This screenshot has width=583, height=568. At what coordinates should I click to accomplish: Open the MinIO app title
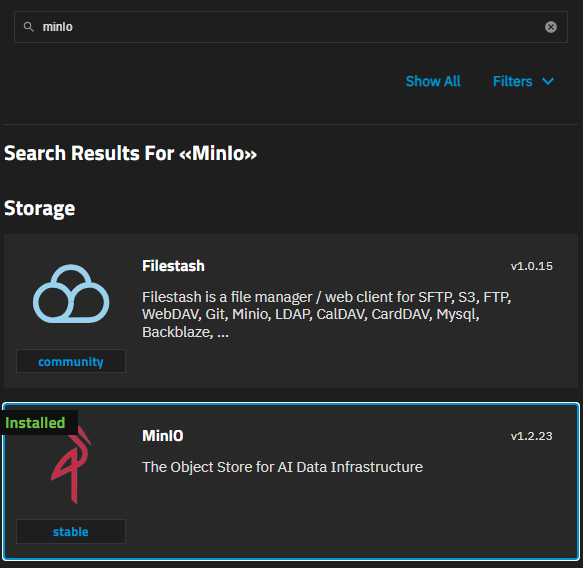point(162,436)
